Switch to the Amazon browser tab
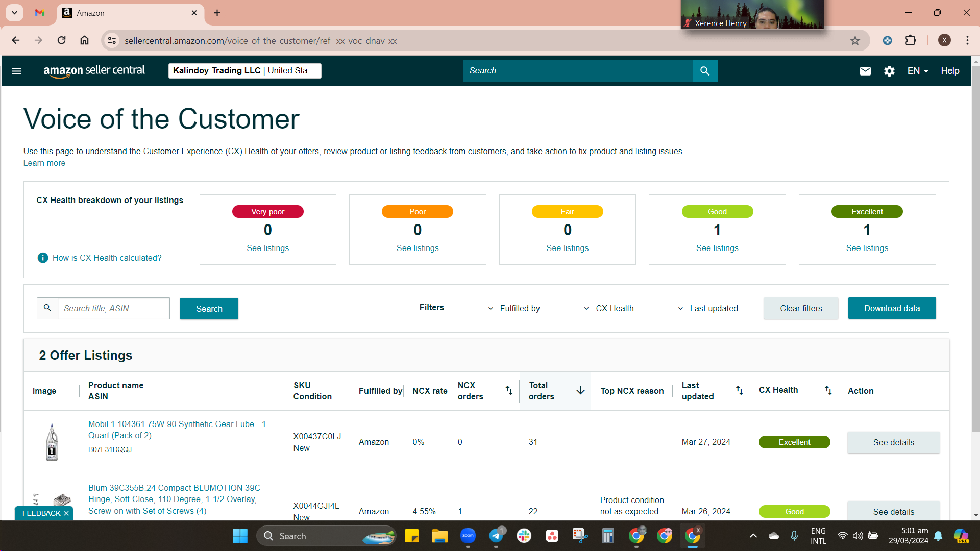 coord(130,13)
